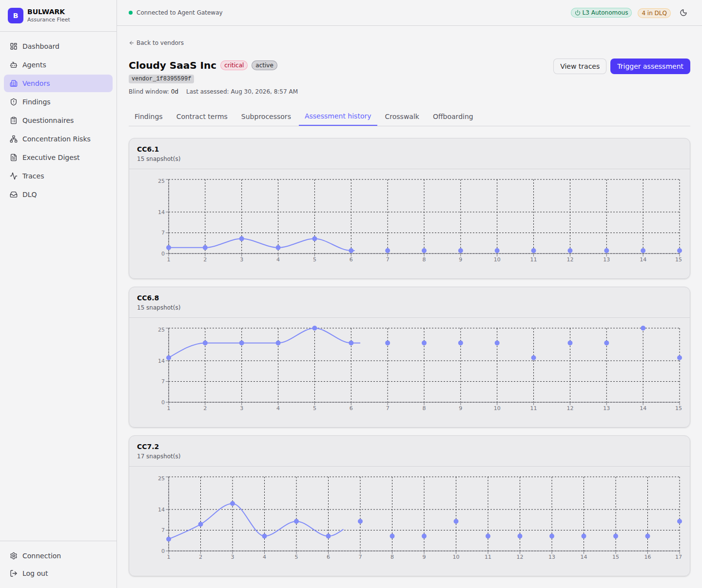Image resolution: width=702 pixels, height=588 pixels.
Task: Click the critical severity badge
Action: 234,65
